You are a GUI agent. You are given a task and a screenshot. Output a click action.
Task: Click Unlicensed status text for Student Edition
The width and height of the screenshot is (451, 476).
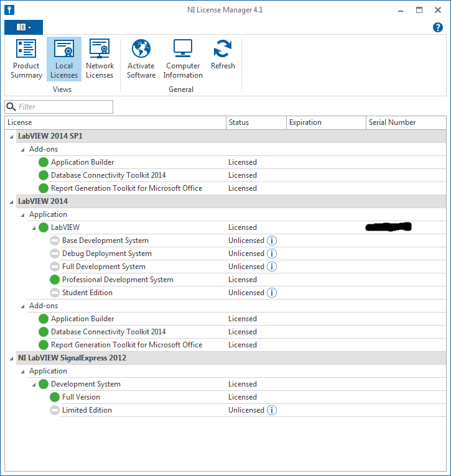click(x=246, y=293)
